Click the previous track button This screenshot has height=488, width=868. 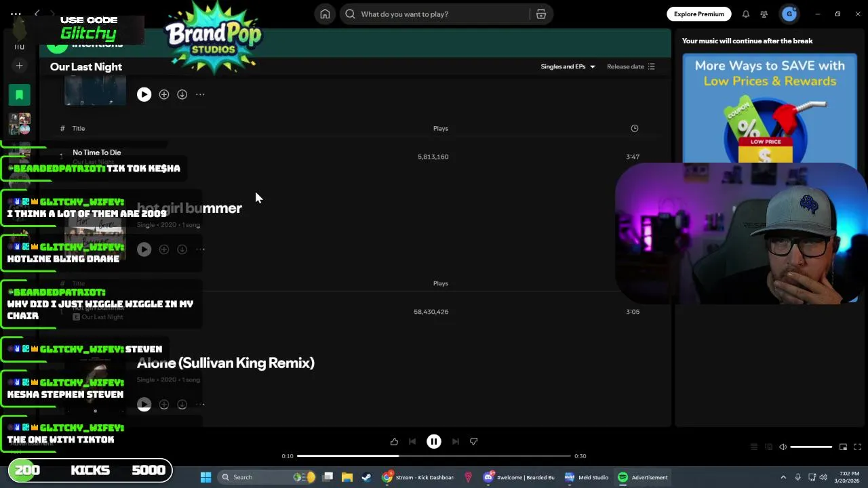point(412,441)
